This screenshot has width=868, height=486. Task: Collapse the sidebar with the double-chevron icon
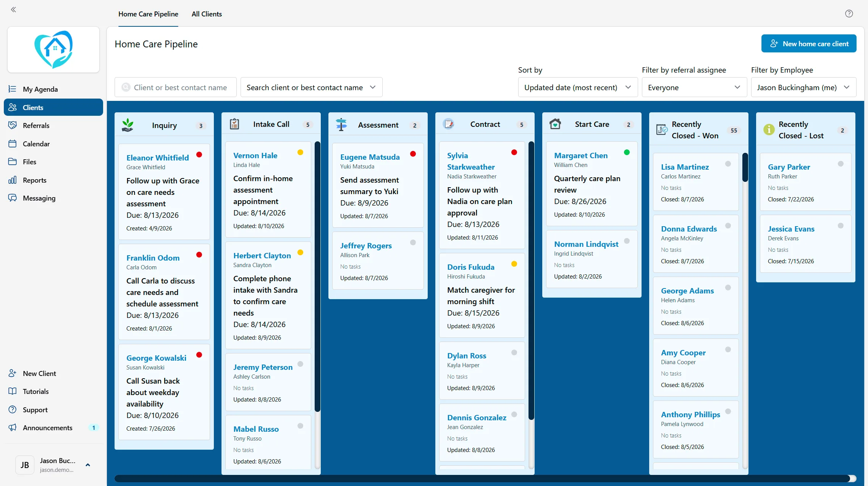point(13,10)
